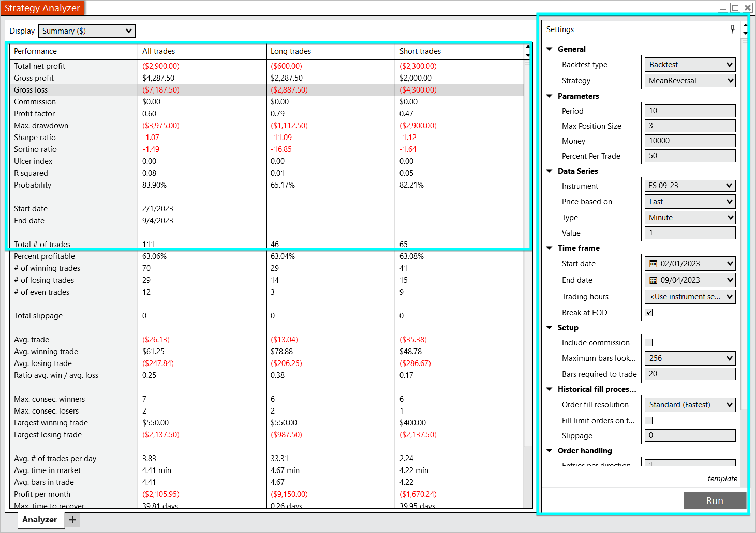The image size is (756, 533).
Task: Pin the Settings panel with pushpin icon
Action: coord(733,29)
